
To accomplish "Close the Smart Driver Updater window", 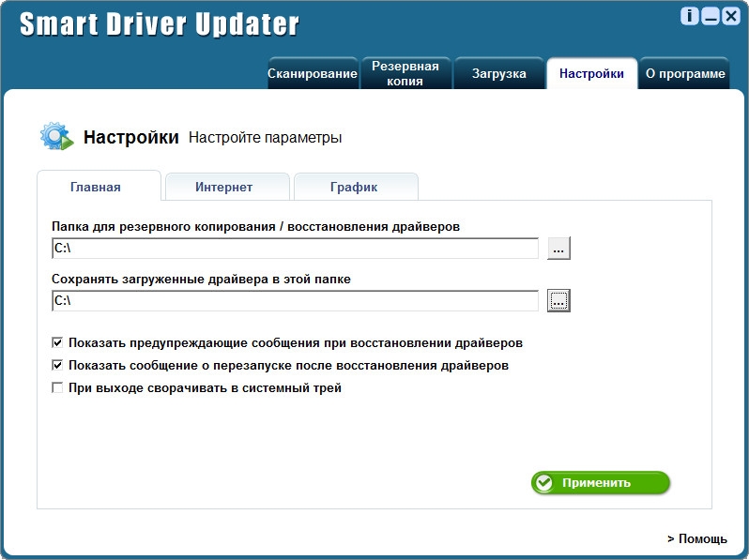I will pos(731,16).
